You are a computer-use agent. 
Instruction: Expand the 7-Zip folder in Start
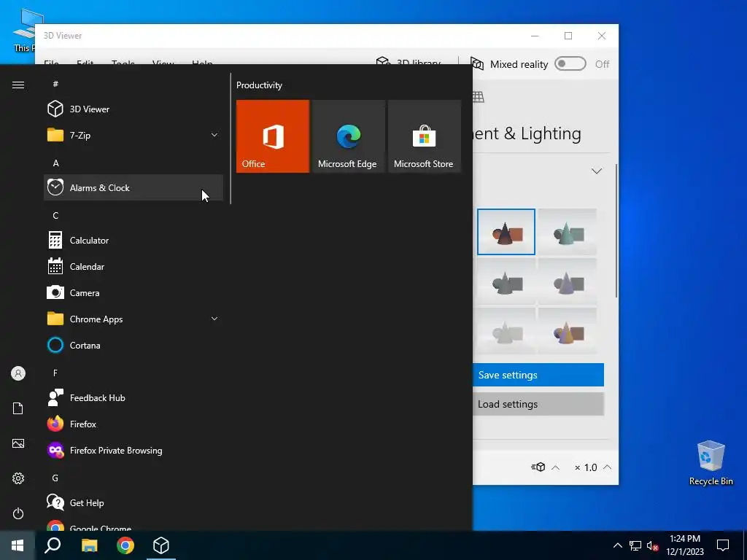(x=133, y=135)
